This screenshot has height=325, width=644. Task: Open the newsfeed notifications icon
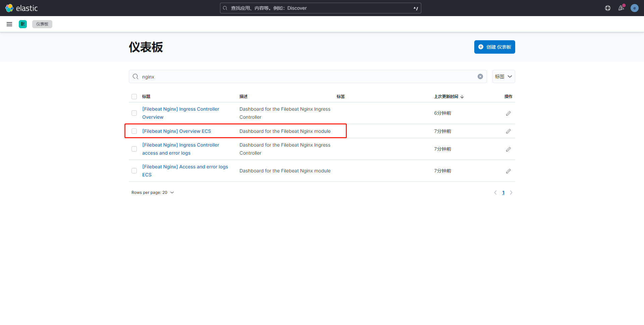click(x=621, y=8)
